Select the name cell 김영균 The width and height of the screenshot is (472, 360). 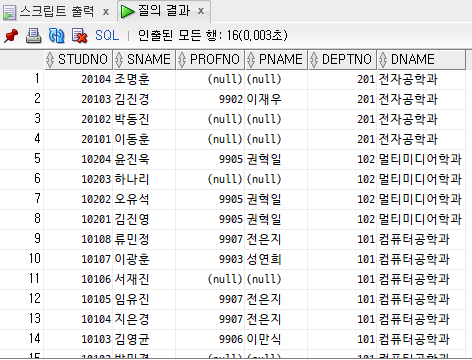coord(144,339)
